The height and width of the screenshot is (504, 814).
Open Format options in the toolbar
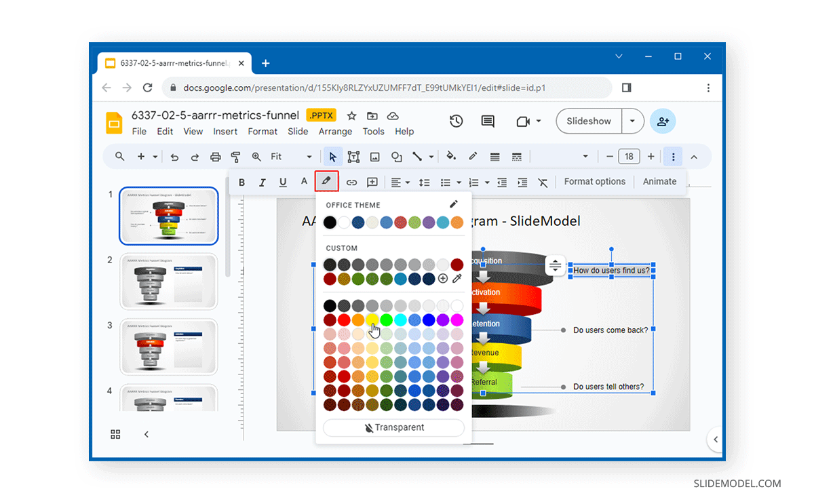point(594,181)
